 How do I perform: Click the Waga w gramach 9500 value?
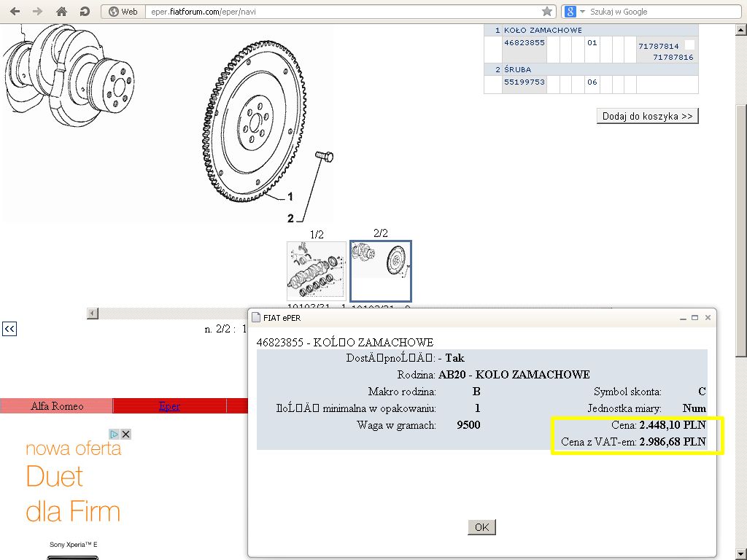click(x=468, y=425)
